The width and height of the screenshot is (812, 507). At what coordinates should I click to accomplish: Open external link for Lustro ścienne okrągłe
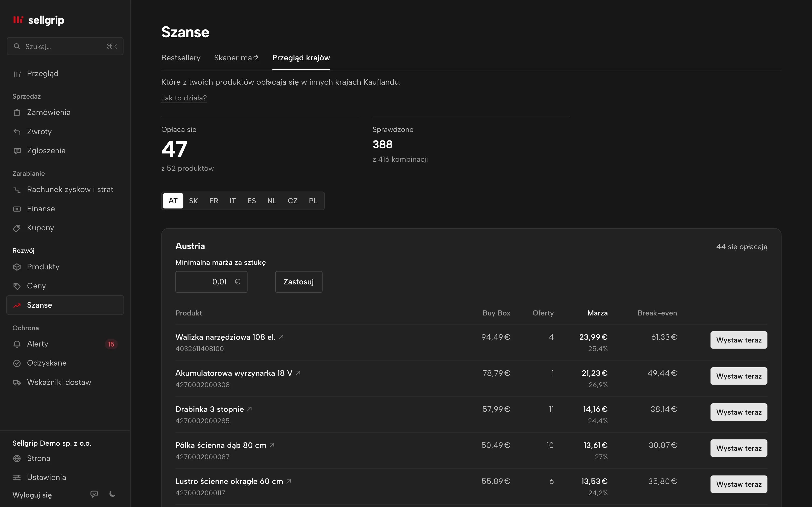pyautogui.click(x=289, y=481)
